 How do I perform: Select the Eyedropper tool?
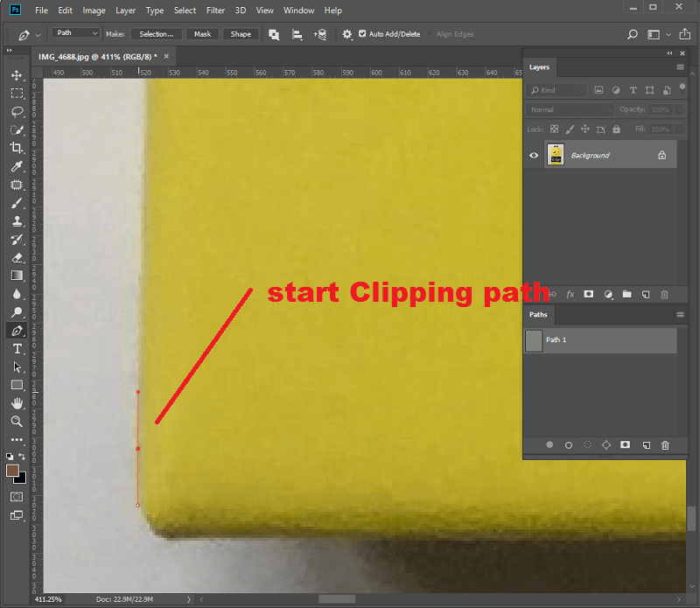[x=17, y=167]
